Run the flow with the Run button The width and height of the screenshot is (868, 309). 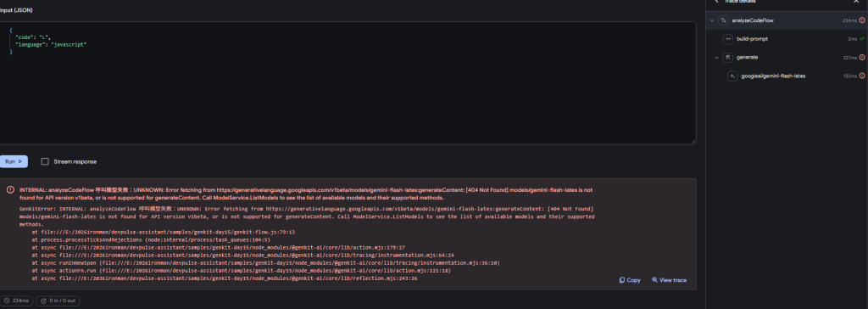14,161
